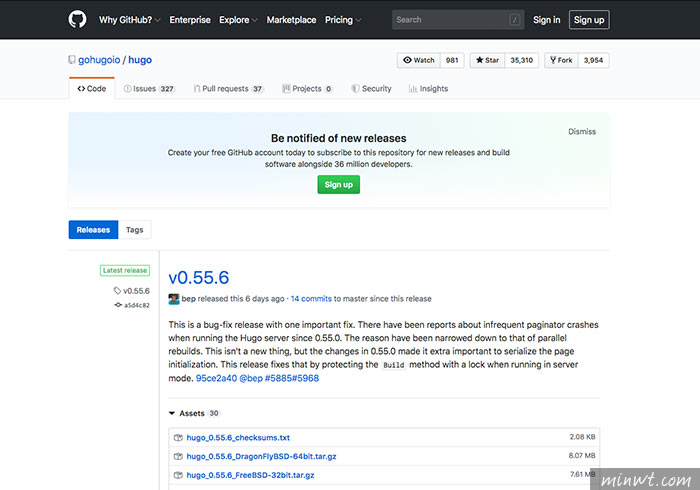Click the Watch button
This screenshot has width=700, height=490.
coord(419,60)
